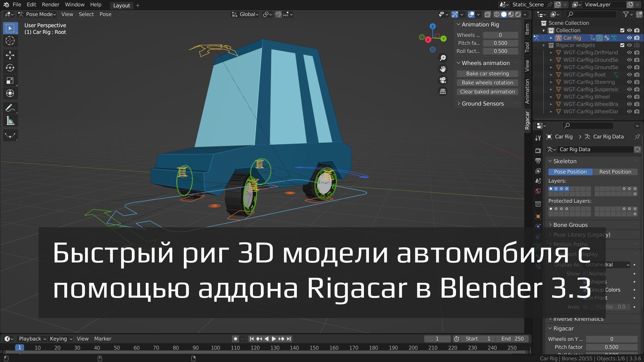Image resolution: width=644 pixels, height=362 pixels.
Task: Drag the Pitch factor slider value
Action: pyautogui.click(x=500, y=43)
